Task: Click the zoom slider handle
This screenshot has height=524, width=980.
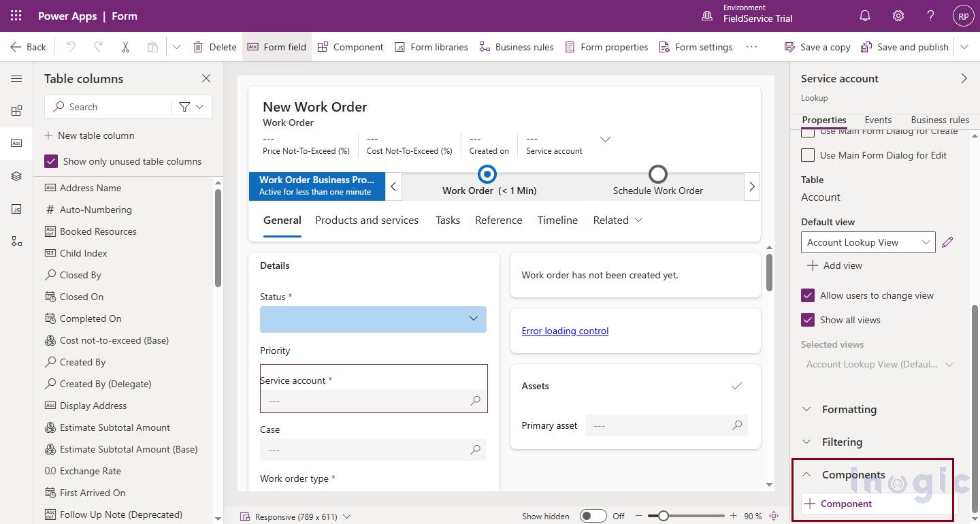Action: point(663,516)
